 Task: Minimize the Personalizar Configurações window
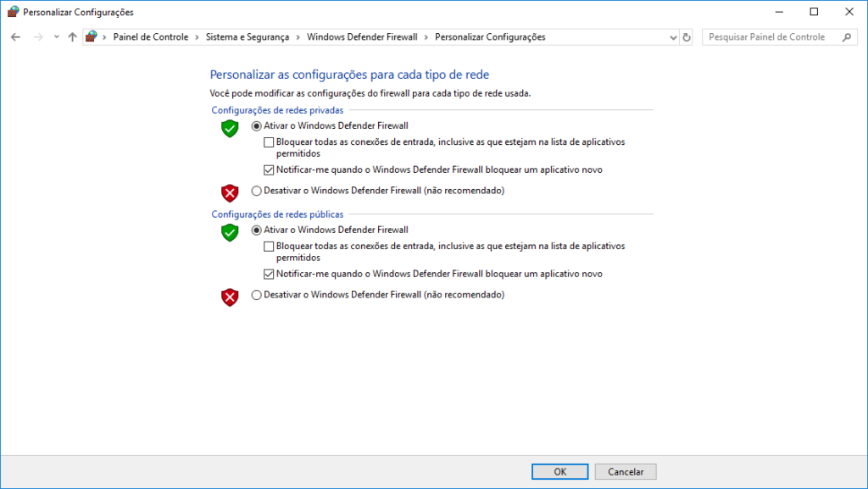779,12
